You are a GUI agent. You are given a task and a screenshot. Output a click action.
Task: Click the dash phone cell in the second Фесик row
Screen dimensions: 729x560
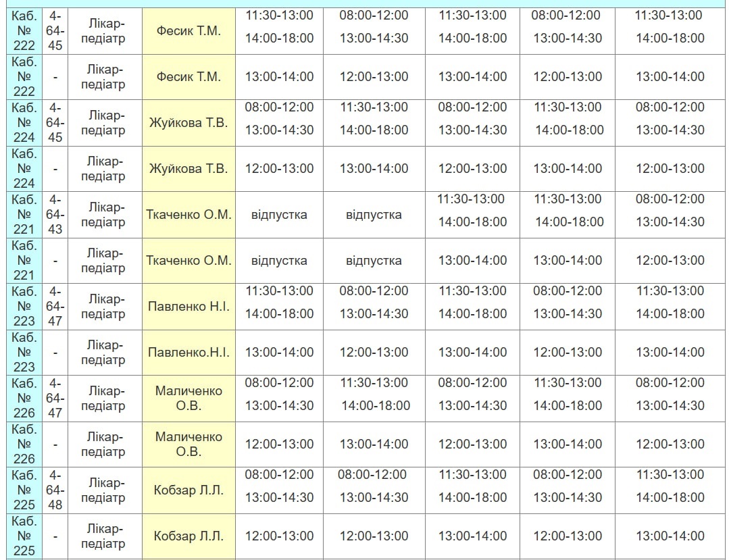pos(55,77)
